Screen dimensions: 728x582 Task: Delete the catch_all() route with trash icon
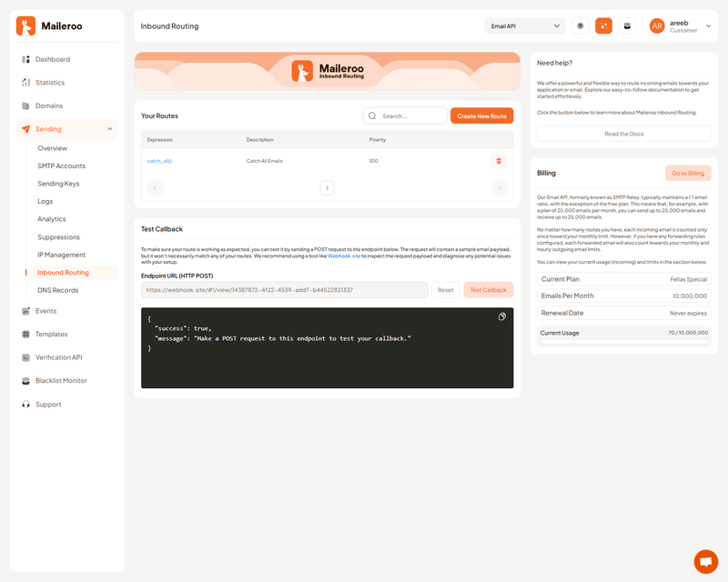[x=498, y=161]
